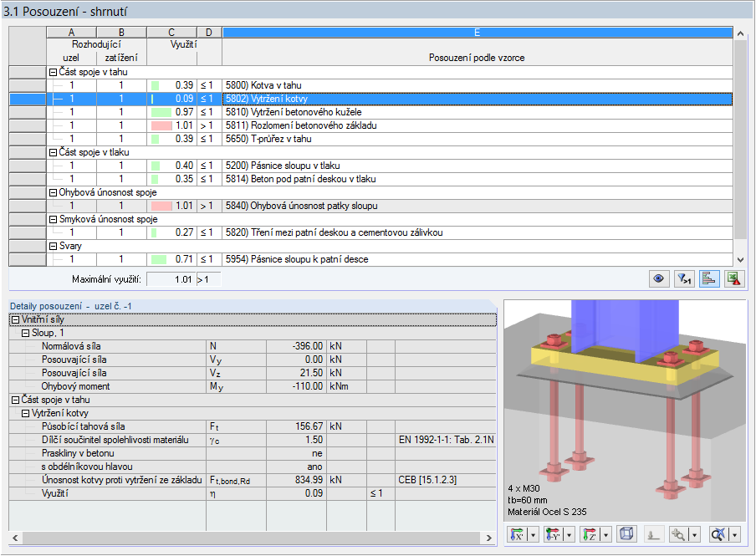Select row '5820) Tření mezi patní deskou'
Image resolution: width=756 pixels, height=556 pixels.
tap(390, 233)
